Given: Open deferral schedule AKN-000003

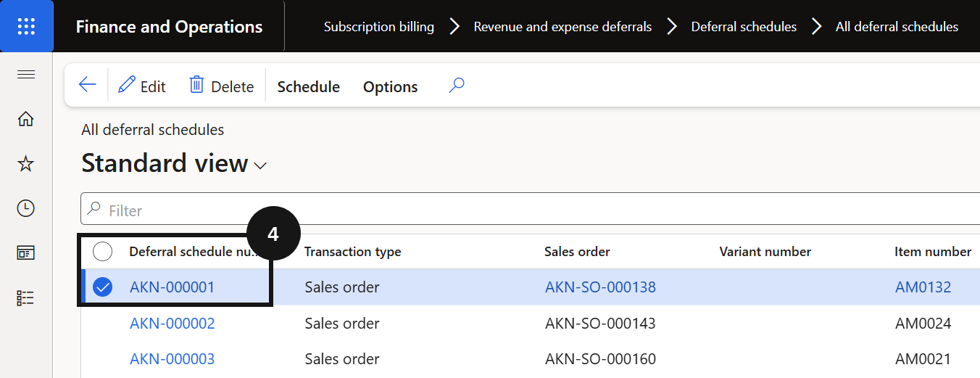Looking at the screenshot, I should click(x=173, y=358).
